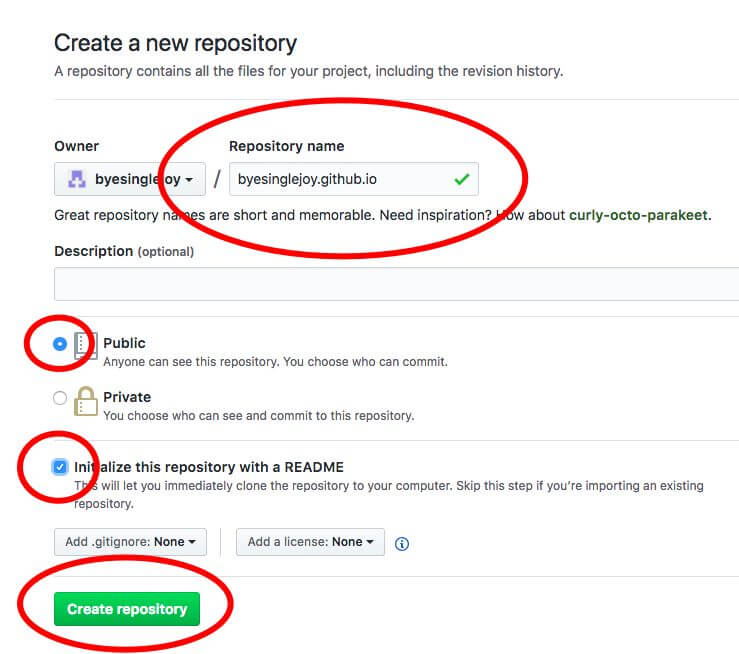Follow the curly-octo-parakeet suggestion link
This screenshot has height=654, width=739.
pyautogui.click(x=638, y=215)
